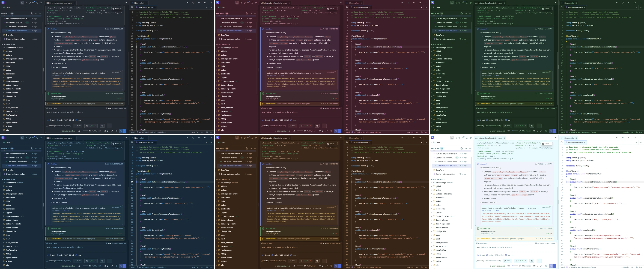The width and height of the screenshot is (644, 269).
Task: Click Save in the navy window status bar
Action: (x=210, y=267)
